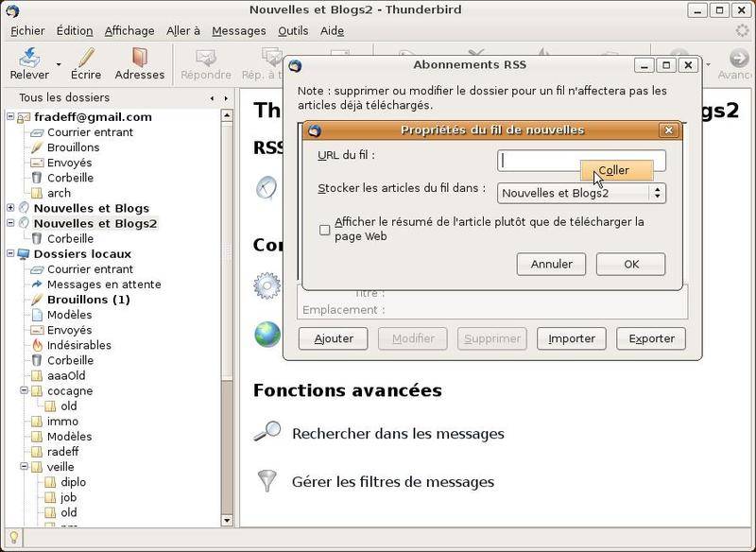Click Tous les dossiers header
The height and width of the screenshot is (552, 756).
[64, 98]
